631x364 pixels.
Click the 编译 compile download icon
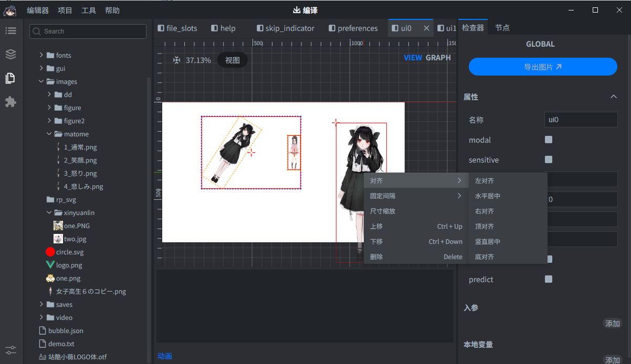coord(297,10)
